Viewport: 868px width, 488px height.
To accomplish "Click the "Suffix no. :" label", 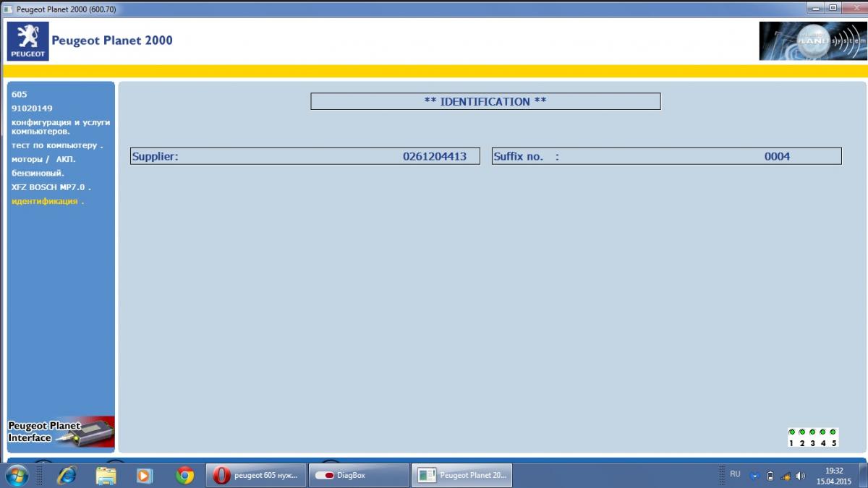I will (526, 156).
